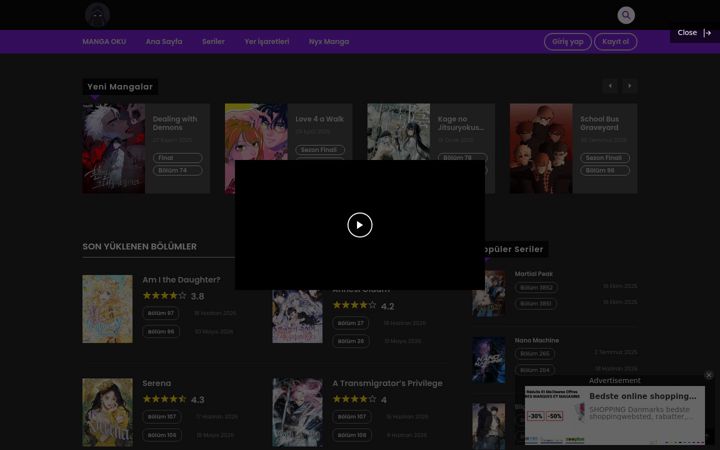Open A Transmigrator's Privilege cover thumbnail
This screenshot has width=720, height=450.
[x=298, y=412]
